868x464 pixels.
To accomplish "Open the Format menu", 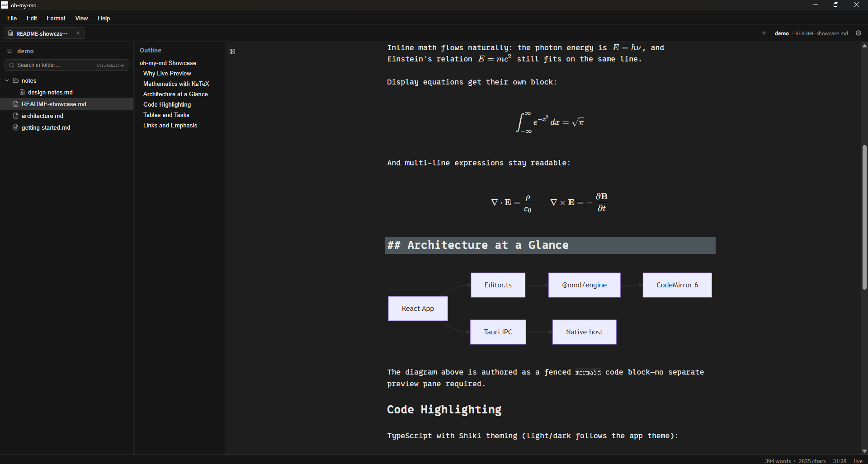I will 56,18.
